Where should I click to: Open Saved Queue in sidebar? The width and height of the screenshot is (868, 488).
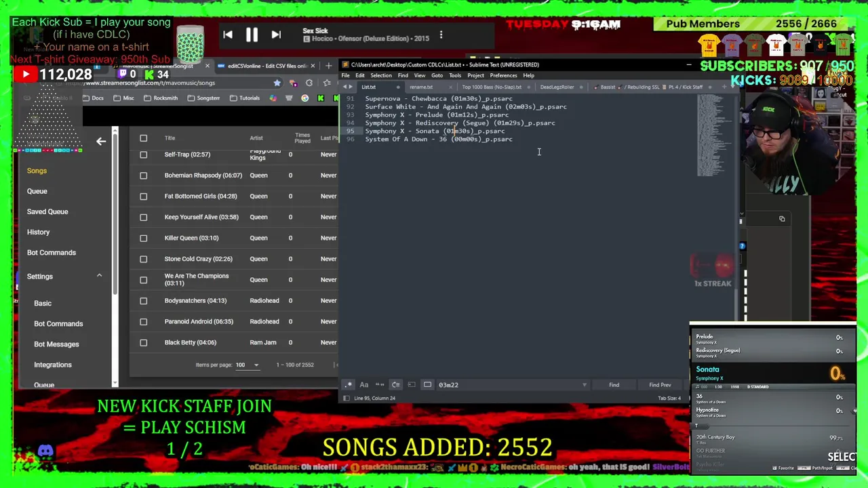[x=47, y=211]
